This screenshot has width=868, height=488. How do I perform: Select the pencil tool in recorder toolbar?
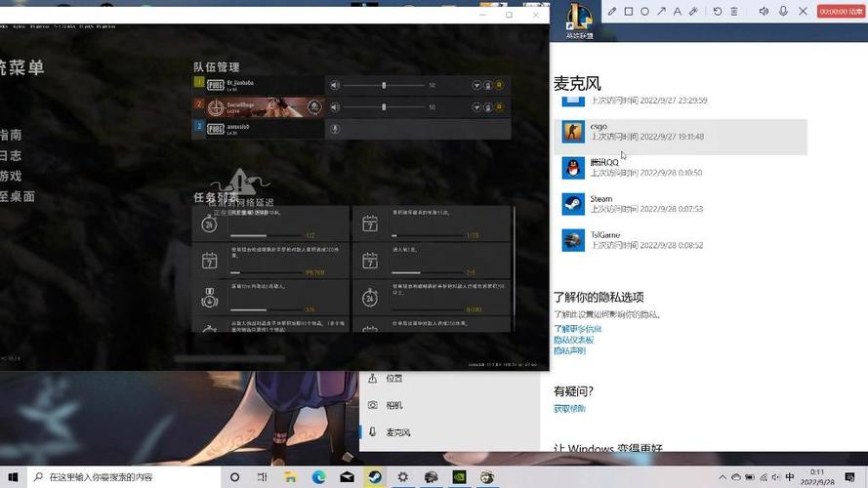point(611,11)
